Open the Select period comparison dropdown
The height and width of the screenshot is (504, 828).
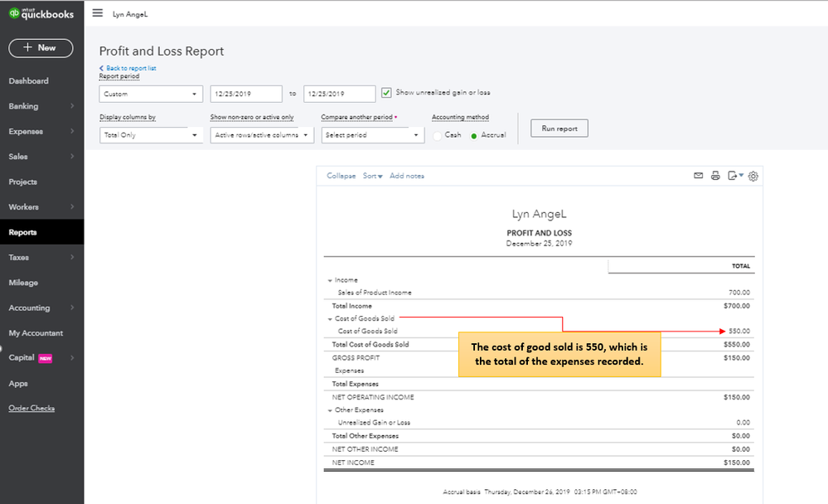[372, 135]
